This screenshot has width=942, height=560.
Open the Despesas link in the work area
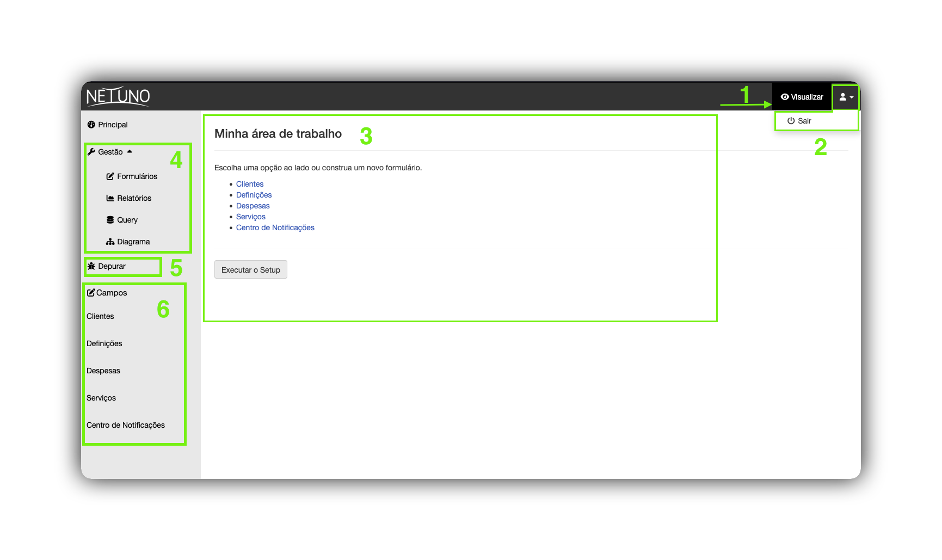pyautogui.click(x=253, y=206)
